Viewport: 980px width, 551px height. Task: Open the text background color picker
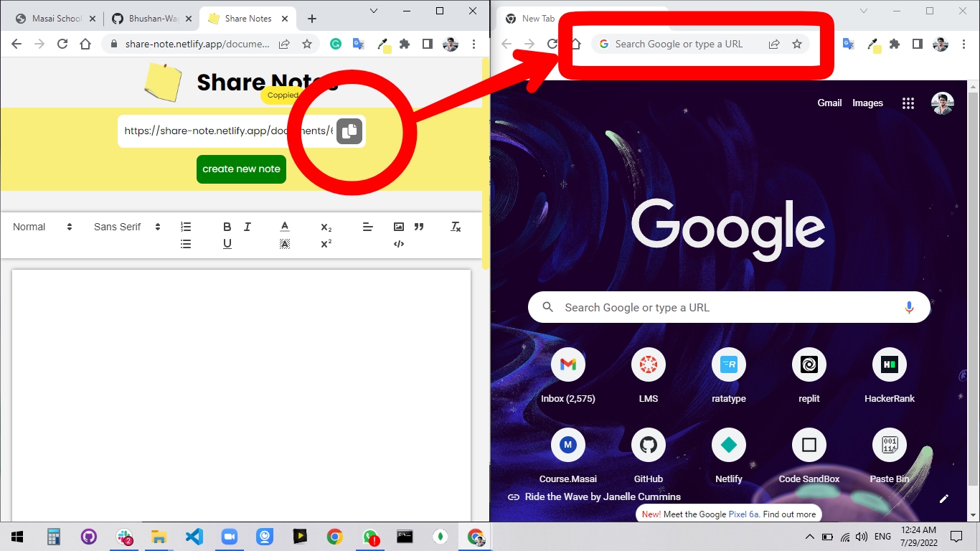tap(285, 244)
